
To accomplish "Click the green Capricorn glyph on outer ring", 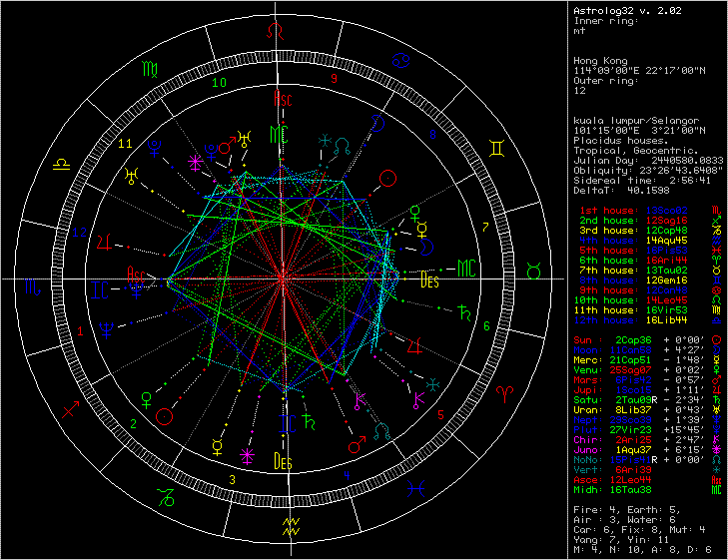I will tap(167, 495).
